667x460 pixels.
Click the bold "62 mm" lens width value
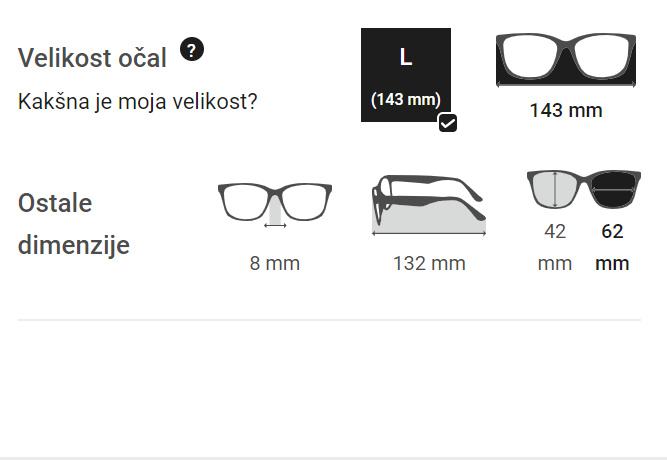coord(612,247)
